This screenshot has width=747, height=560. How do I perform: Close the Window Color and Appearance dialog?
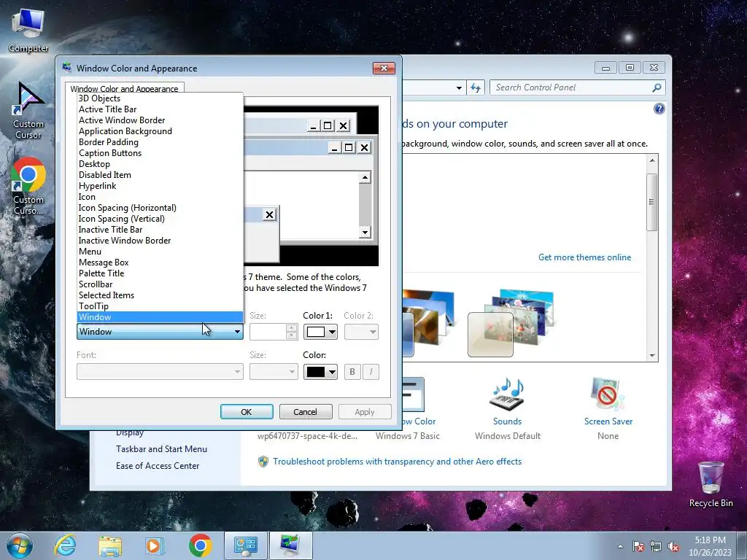384,68
